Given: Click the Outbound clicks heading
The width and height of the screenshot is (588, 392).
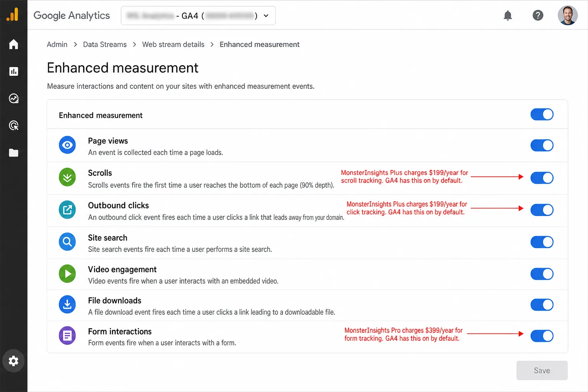Looking at the screenshot, I should coord(118,206).
